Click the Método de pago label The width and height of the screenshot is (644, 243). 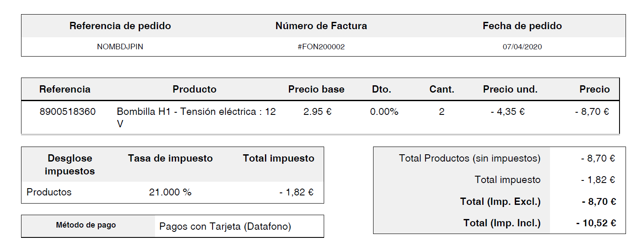coord(86,225)
